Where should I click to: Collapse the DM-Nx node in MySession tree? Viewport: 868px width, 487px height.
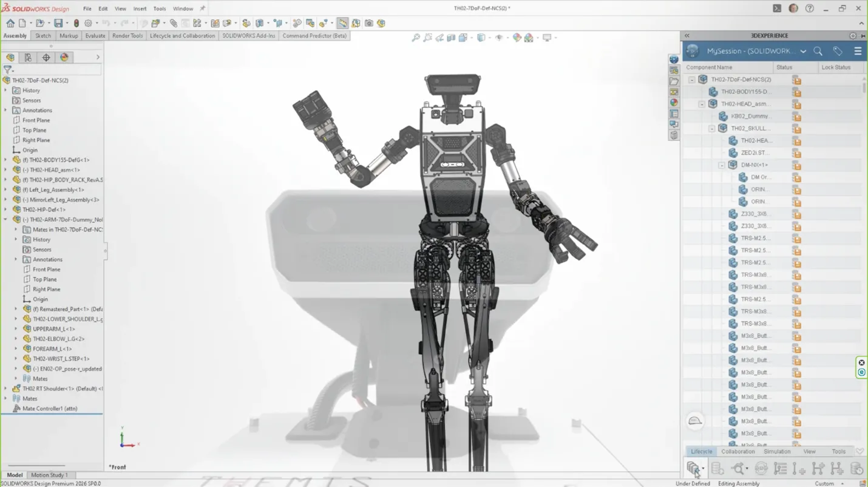pos(722,165)
